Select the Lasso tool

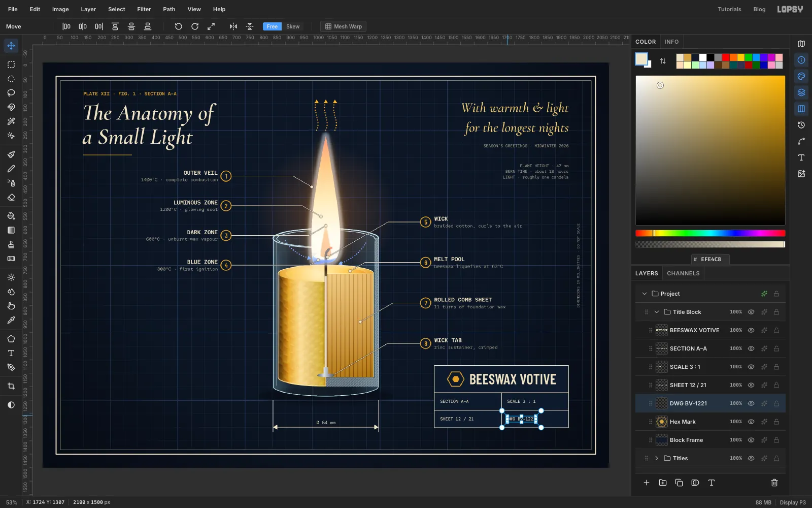point(11,93)
